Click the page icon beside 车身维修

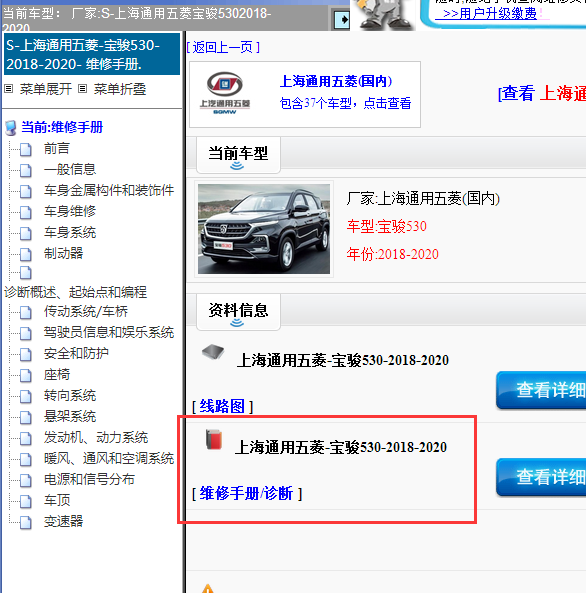[26, 212]
